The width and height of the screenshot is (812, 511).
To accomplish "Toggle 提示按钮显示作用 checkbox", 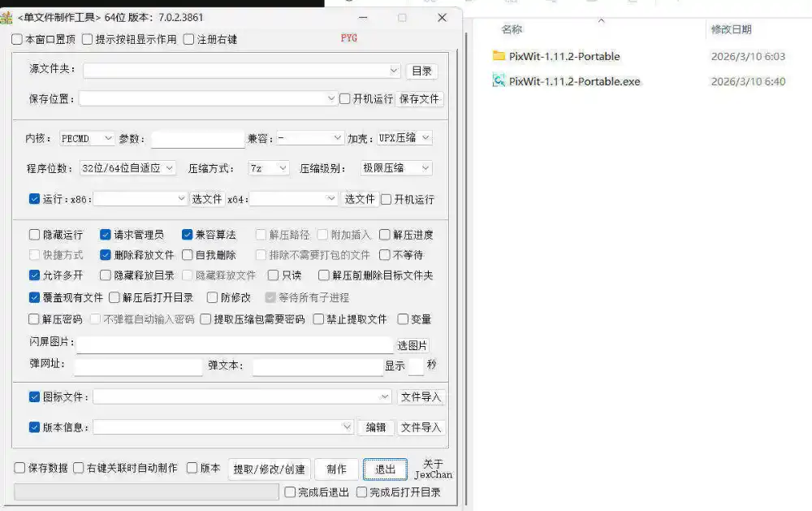I will tap(87, 39).
